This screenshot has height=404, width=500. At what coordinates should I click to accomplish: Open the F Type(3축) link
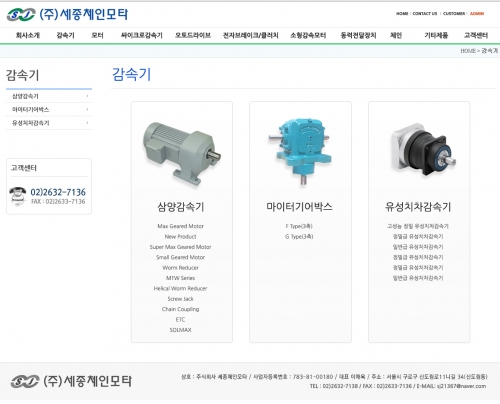pyautogui.click(x=299, y=226)
